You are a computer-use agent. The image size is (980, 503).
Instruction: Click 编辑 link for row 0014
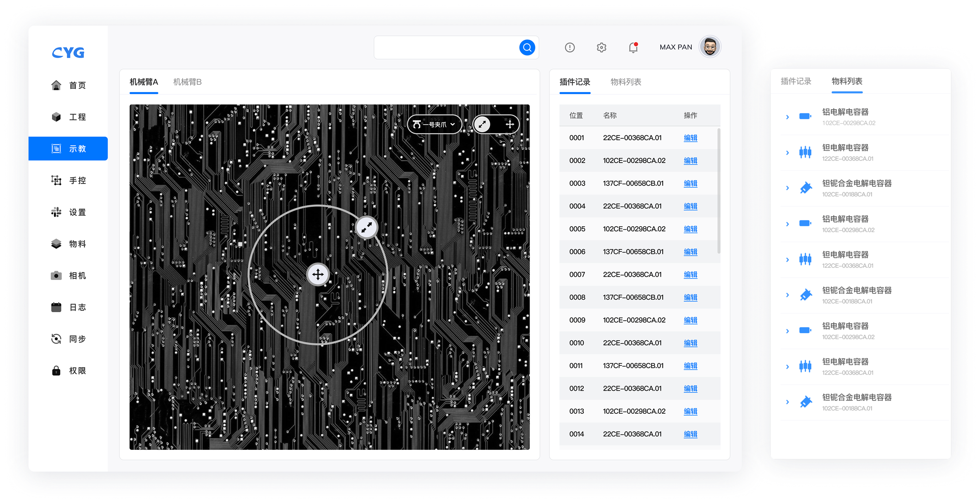[x=690, y=434]
